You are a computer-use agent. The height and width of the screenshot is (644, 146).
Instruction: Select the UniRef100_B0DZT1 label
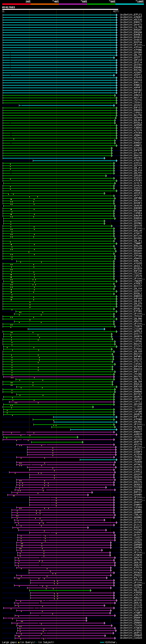(x=131, y=527)
